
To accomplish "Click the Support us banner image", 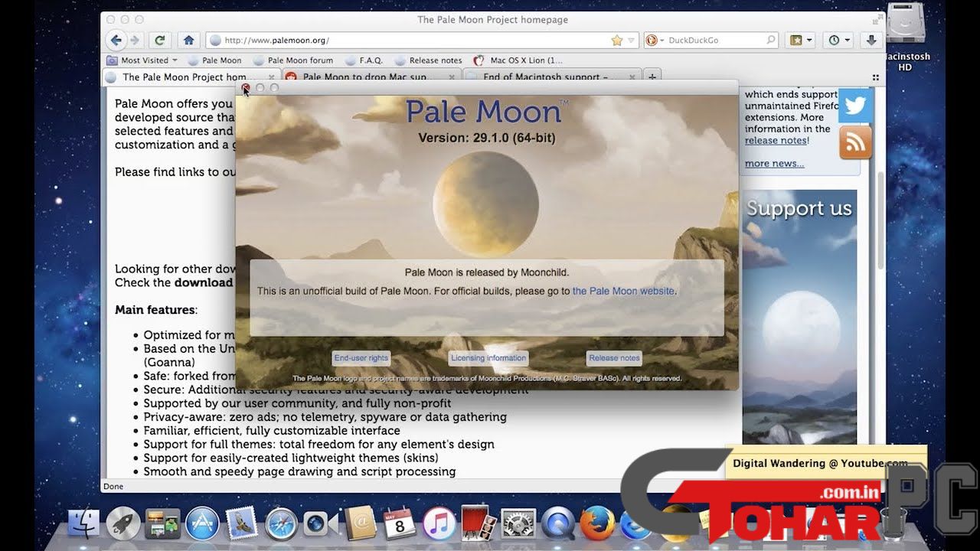I will [799, 317].
